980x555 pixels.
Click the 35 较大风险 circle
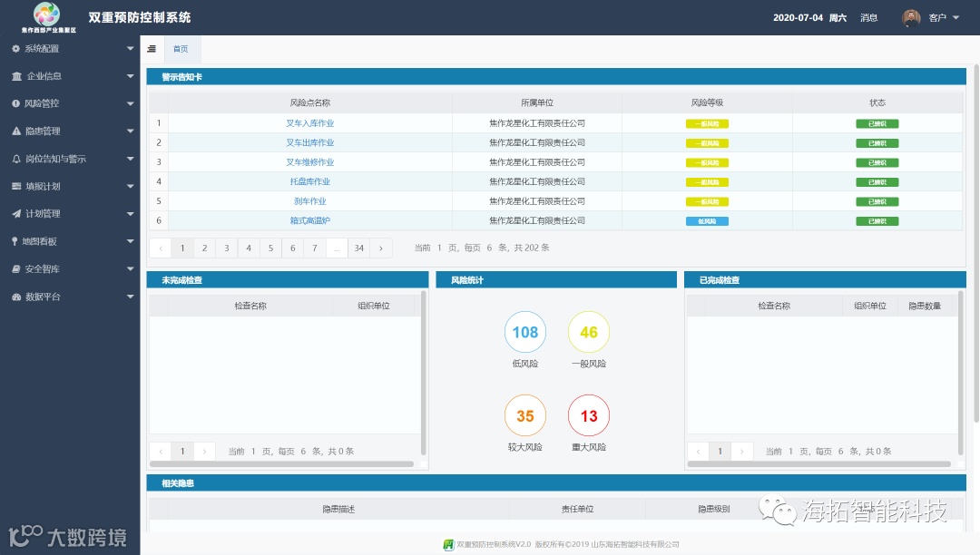click(x=525, y=415)
